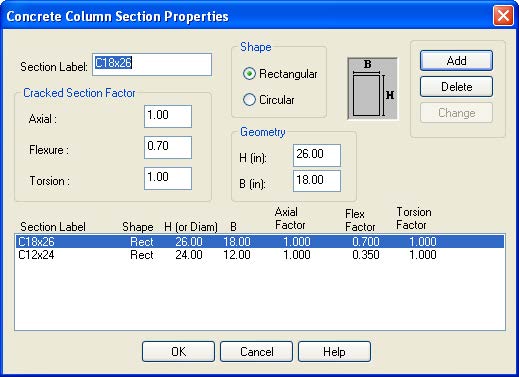Click the Axial cracked factor field
Screen dimensions: 519x377
point(168,116)
